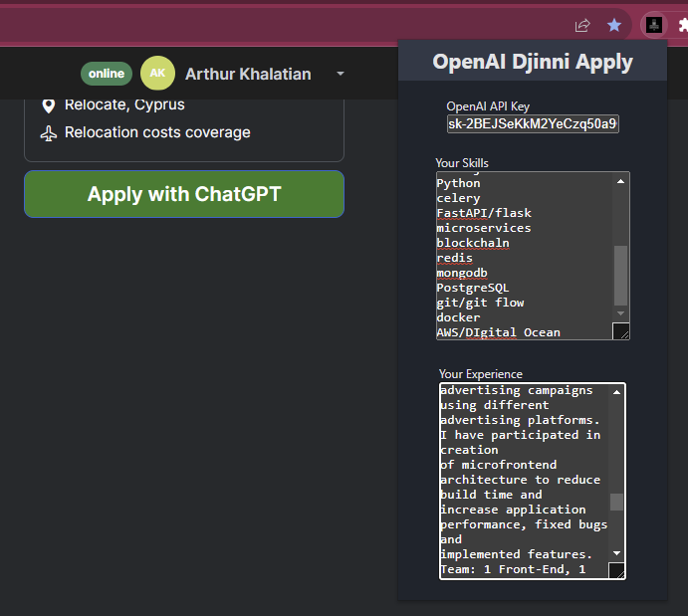Click the green online status badge

pos(107,74)
